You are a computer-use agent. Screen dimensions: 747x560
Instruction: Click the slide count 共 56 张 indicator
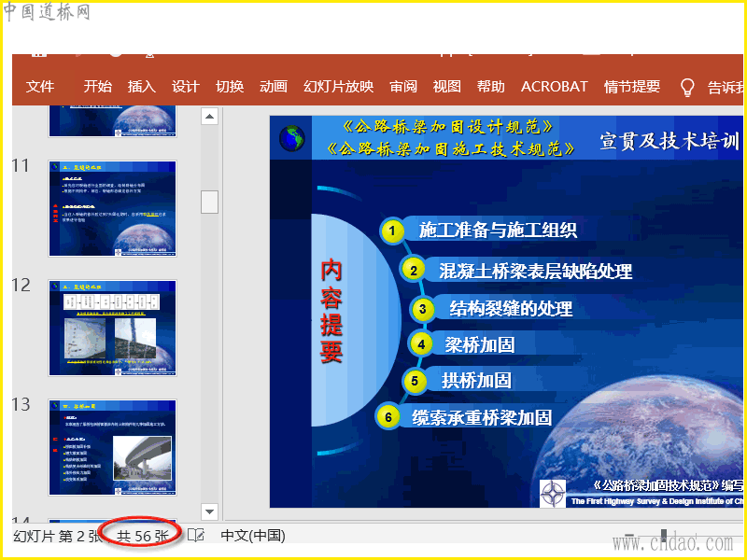(143, 536)
